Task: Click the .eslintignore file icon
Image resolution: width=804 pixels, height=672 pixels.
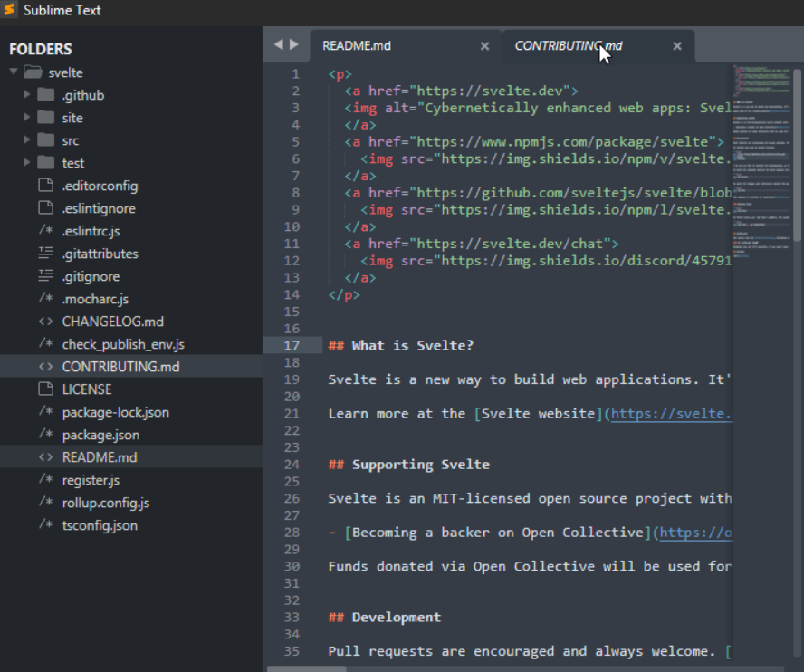Action: point(45,207)
